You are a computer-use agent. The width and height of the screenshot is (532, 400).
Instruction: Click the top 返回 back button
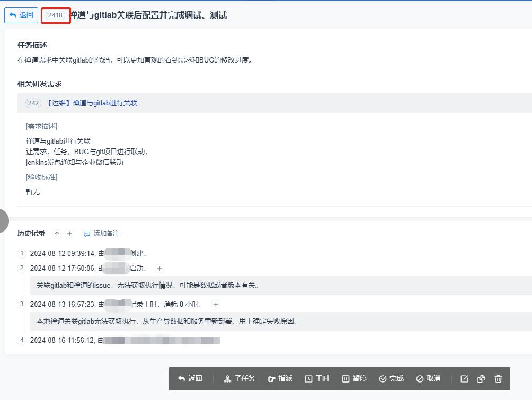pyautogui.click(x=21, y=15)
